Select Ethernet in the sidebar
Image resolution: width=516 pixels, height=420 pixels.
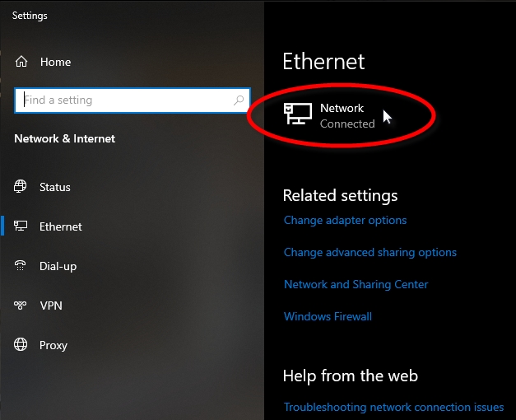click(61, 226)
